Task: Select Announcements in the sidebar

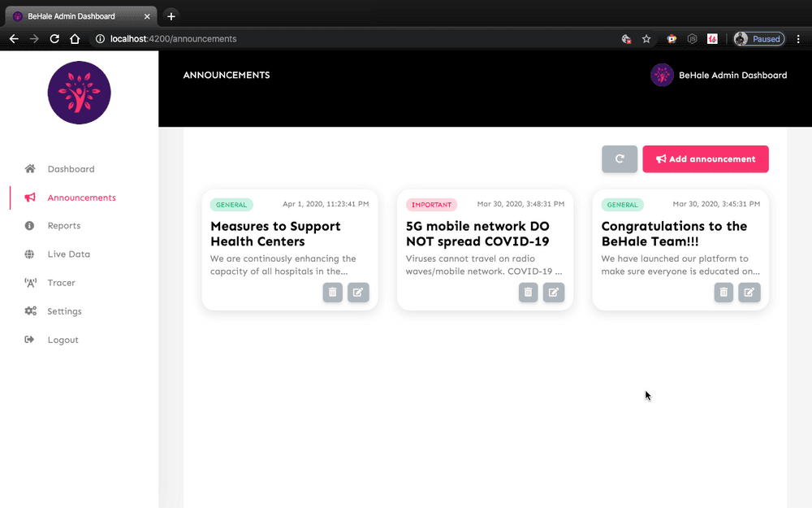Action: (x=81, y=198)
